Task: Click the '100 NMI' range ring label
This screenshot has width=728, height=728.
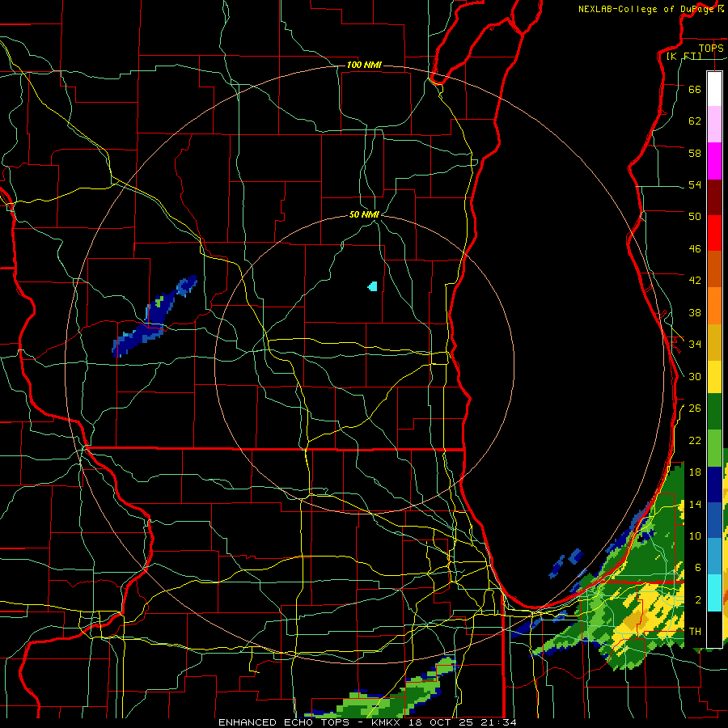Action: [364, 65]
